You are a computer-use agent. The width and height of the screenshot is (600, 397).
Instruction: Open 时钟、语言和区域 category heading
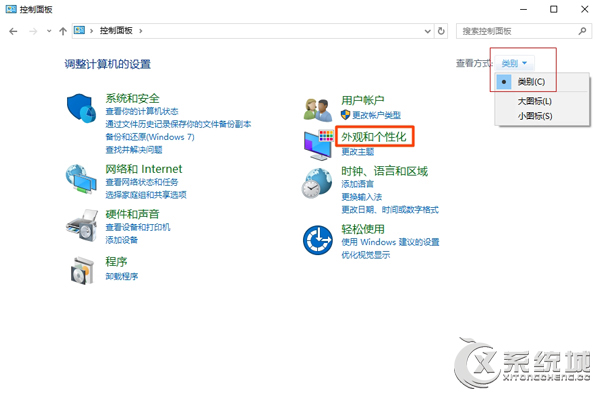pos(385,171)
